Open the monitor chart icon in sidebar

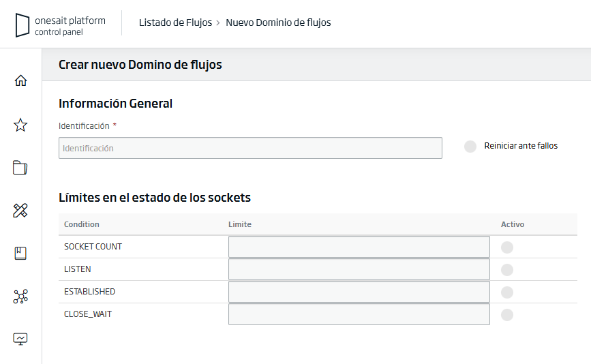[x=20, y=339]
